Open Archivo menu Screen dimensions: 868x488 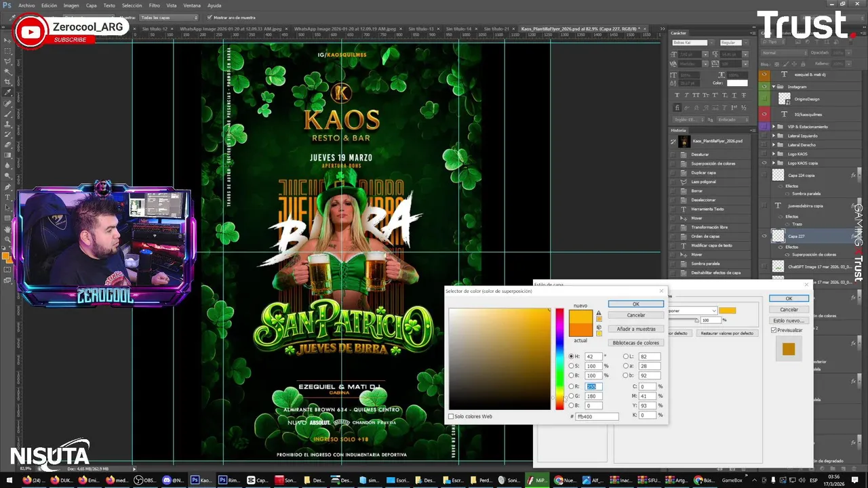point(26,5)
